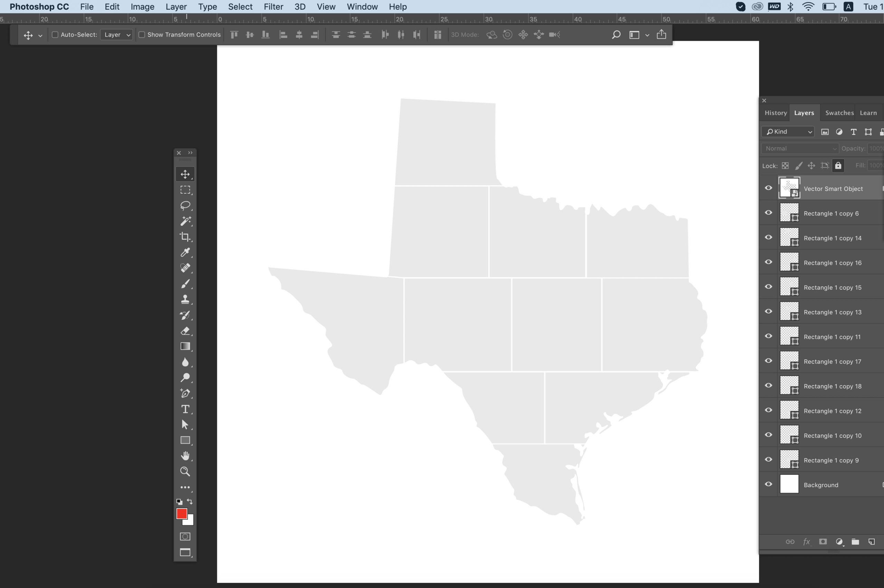
Task: Expand the toolbox with double arrows
Action: [x=190, y=153]
